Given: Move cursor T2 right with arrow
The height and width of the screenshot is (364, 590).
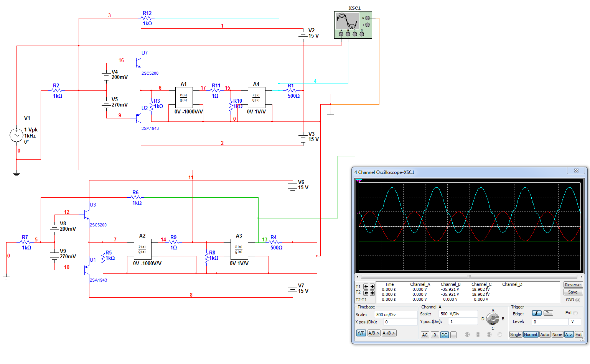Looking at the screenshot, I should coord(372,293).
